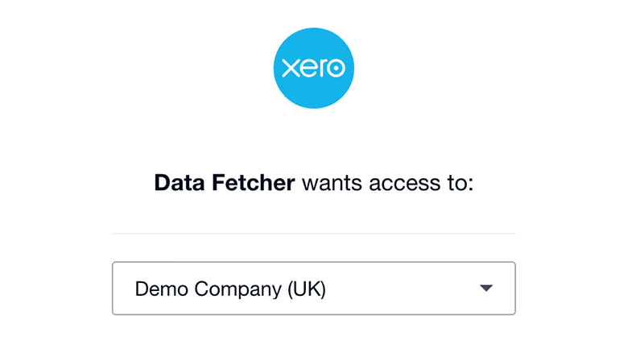644x345 pixels.
Task: Click the word "Company" in the dropdown
Action: 238,290
